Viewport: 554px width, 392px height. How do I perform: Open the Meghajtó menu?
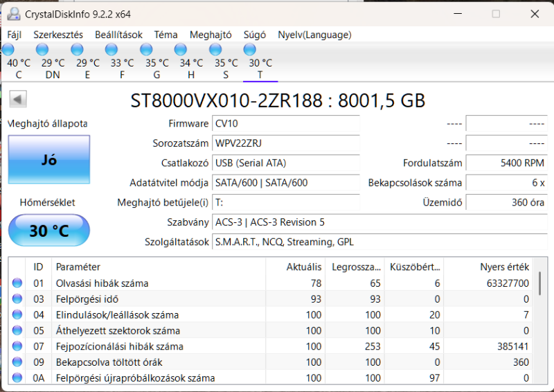click(x=211, y=35)
